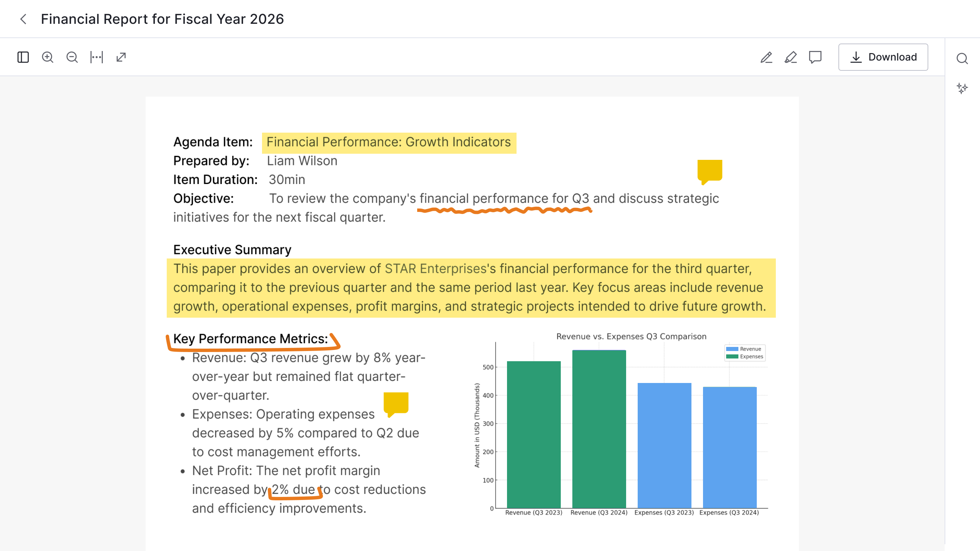Viewport: 980px width, 551px height.
Task: Click the zoom in magnifier icon
Action: click(x=48, y=57)
